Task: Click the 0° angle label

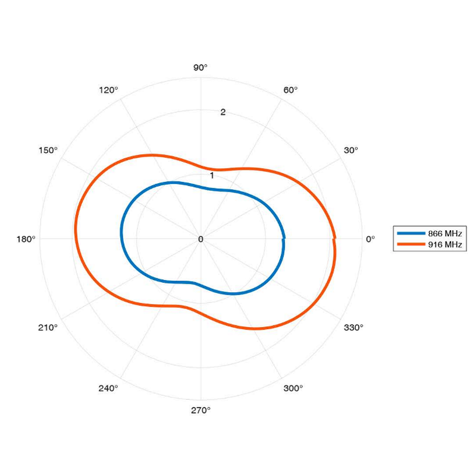Action: pyautogui.click(x=370, y=239)
